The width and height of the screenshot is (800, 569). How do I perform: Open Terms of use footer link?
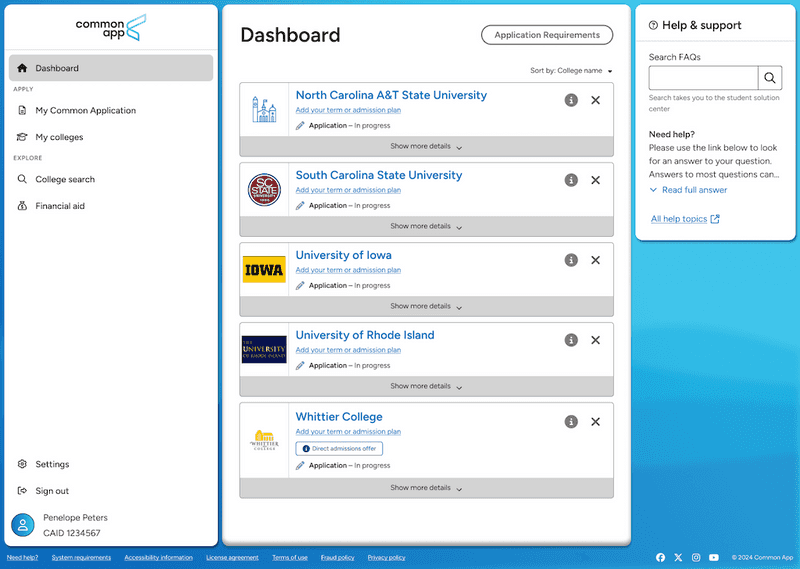[290, 557]
